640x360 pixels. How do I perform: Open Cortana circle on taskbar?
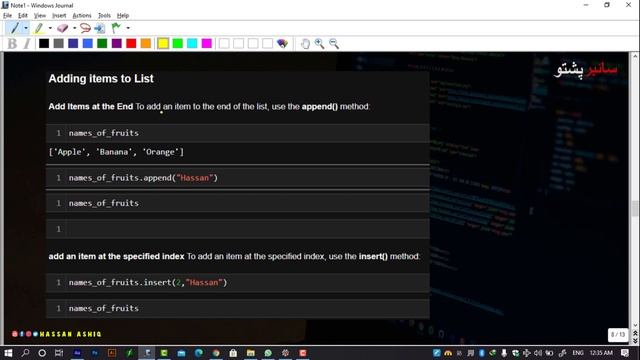(x=42, y=353)
